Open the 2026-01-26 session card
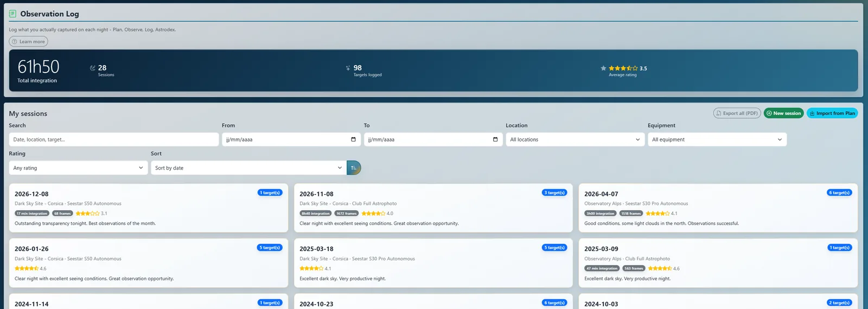 point(148,263)
